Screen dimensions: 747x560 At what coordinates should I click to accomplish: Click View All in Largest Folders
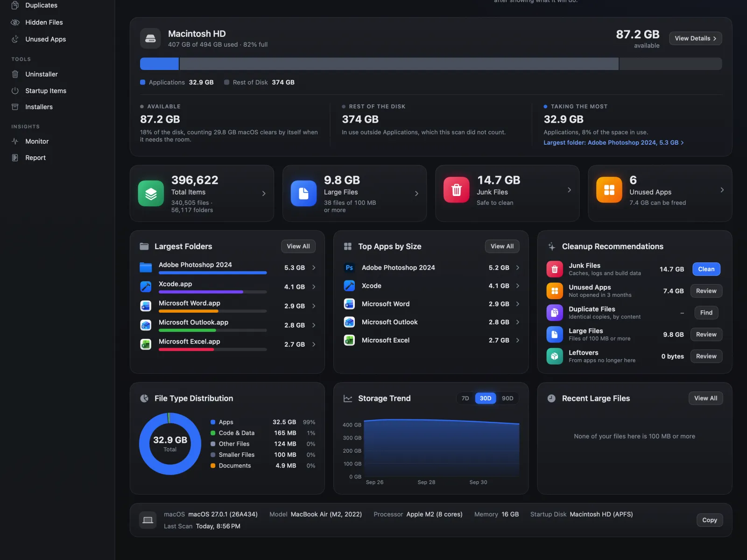coord(298,246)
